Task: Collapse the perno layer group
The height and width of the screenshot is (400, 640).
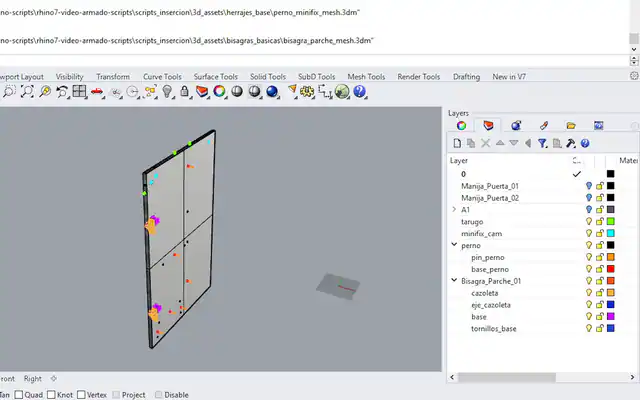Action: [x=454, y=245]
